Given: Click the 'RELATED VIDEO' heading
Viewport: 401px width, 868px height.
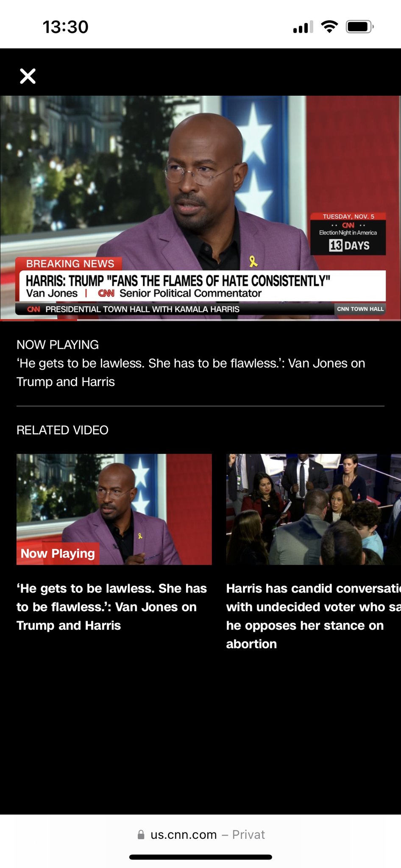Looking at the screenshot, I should point(62,430).
